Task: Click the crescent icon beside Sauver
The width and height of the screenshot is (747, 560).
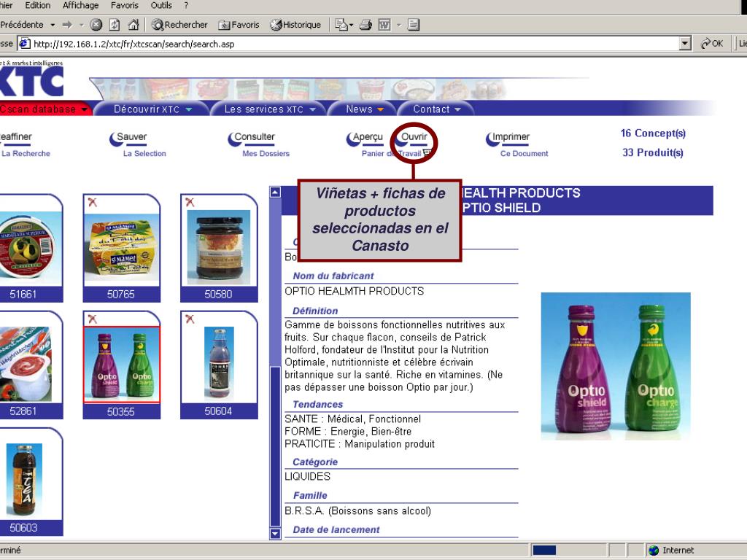Action: [x=115, y=139]
